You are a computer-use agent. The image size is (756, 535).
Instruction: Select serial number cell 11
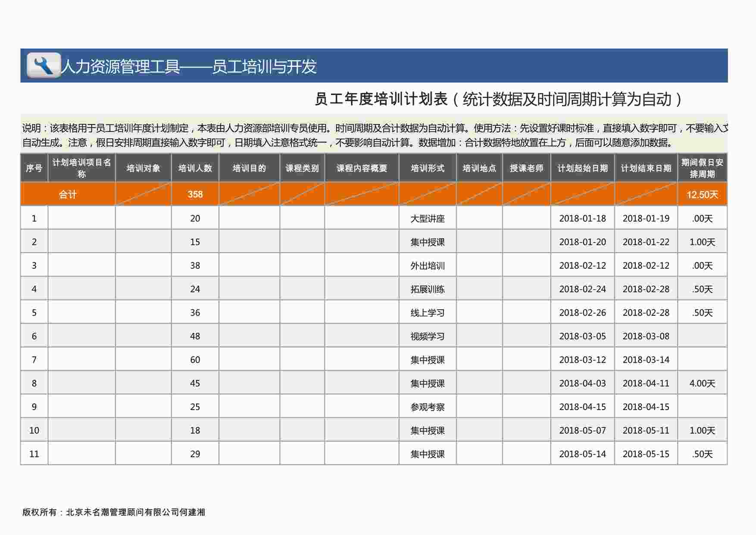click(34, 454)
